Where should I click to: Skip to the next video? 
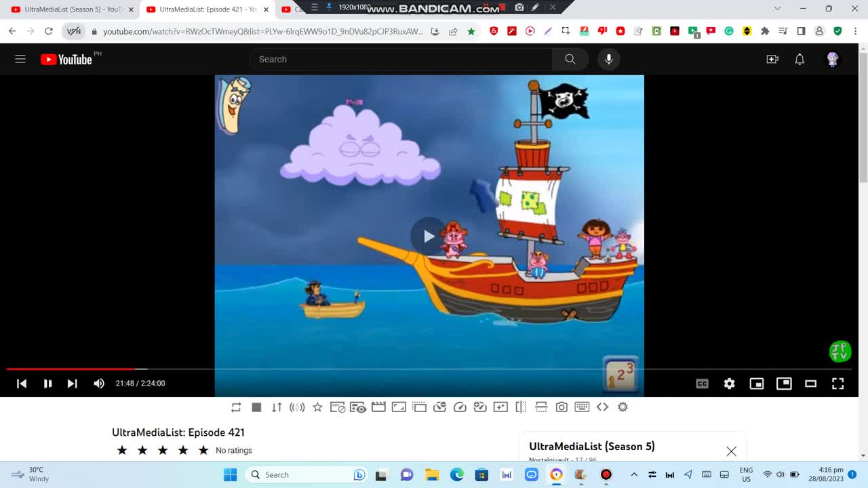[x=72, y=384]
